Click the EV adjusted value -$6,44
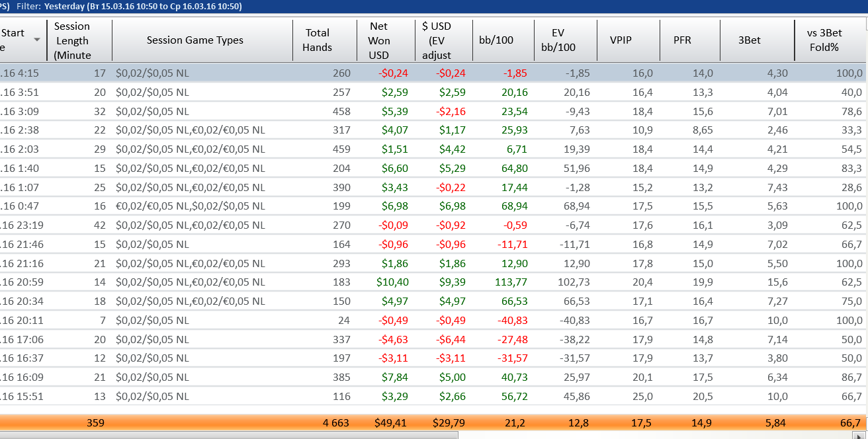The image size is (868, 439). 451,339
